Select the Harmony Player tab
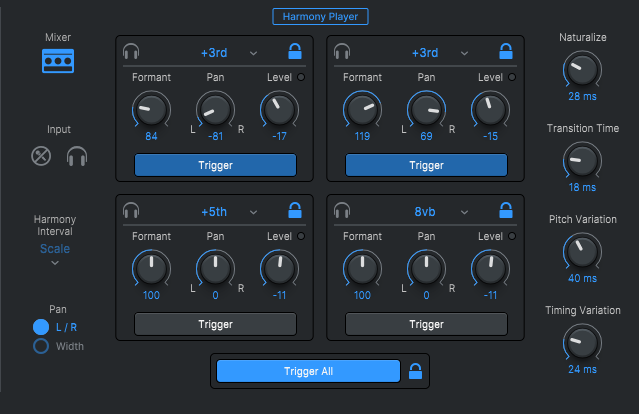The width and height of the screenshot is (639, 414). tap(320, 17)
